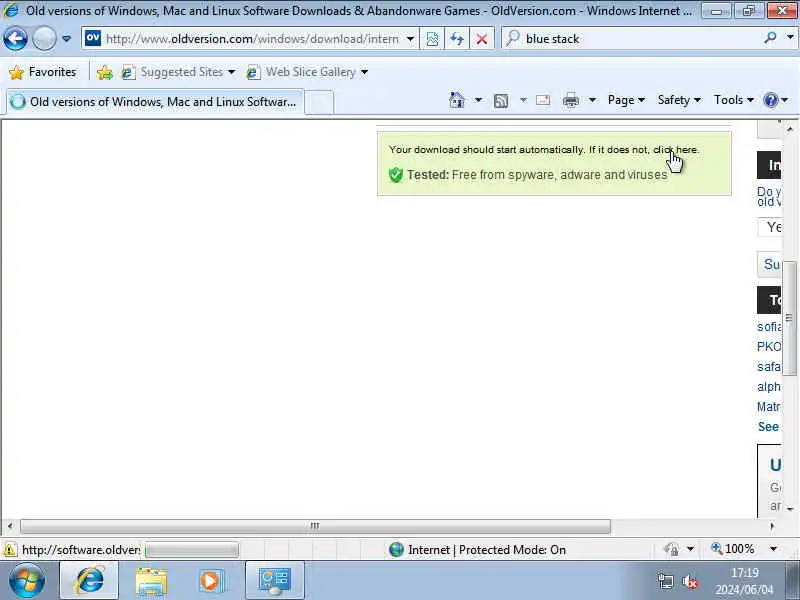Click the page loading progress bar
This screenshot has width=800, height=600.
pos(192,549)
